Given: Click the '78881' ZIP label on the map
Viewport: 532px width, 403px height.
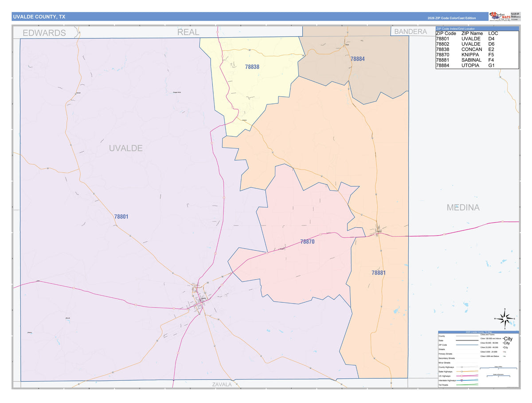Looking at the screenshot, I should pyautogui.click(x=379, y=273).
